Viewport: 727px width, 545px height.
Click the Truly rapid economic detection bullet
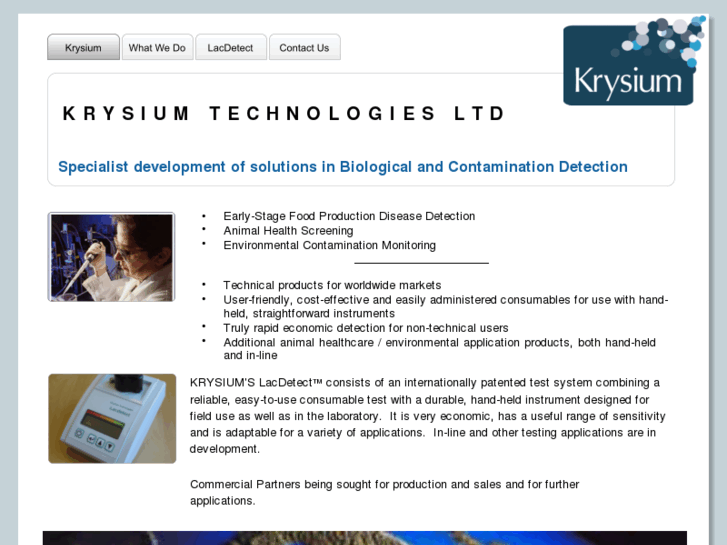click(x=366, y=328)
